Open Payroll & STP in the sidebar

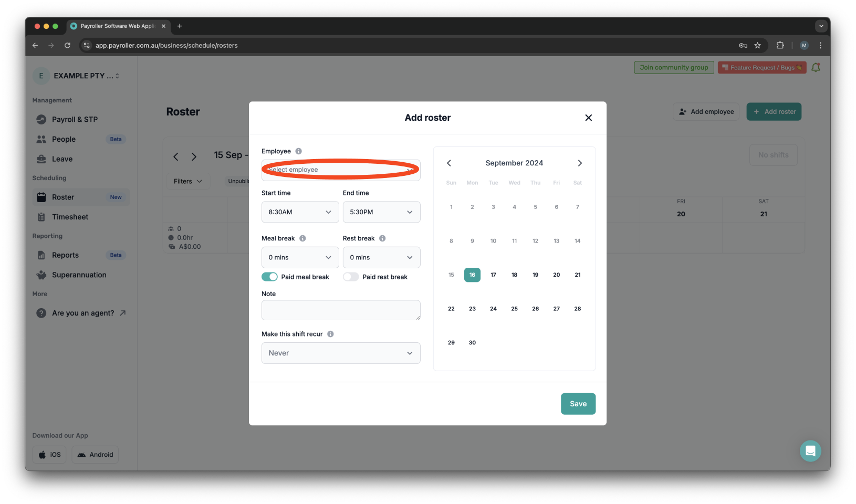coord(80,119)
